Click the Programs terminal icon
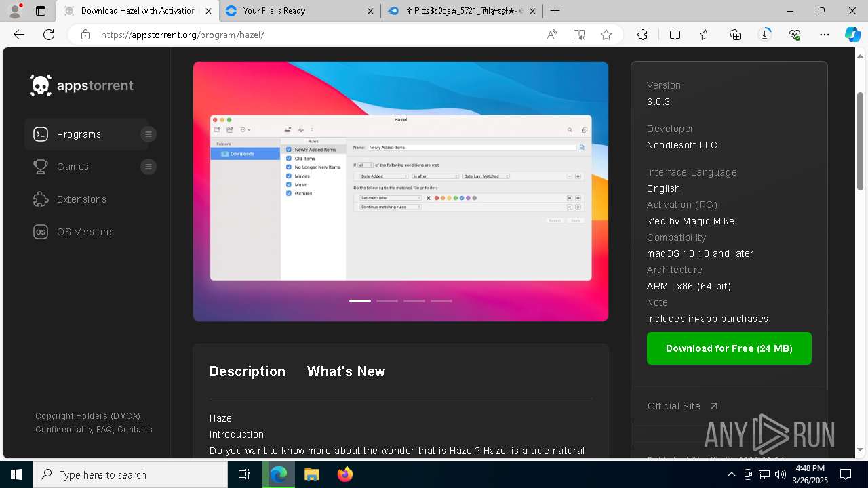The image size is (868, 488). 41,134
